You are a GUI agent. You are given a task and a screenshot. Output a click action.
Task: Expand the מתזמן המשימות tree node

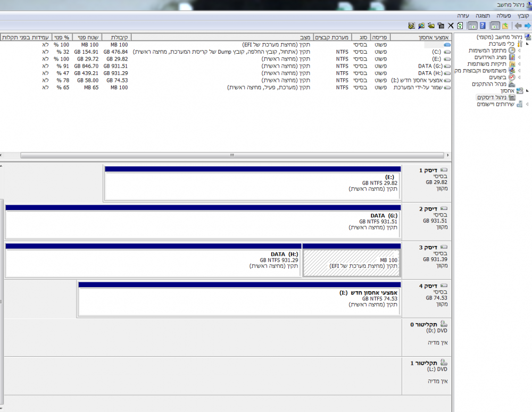520,51
